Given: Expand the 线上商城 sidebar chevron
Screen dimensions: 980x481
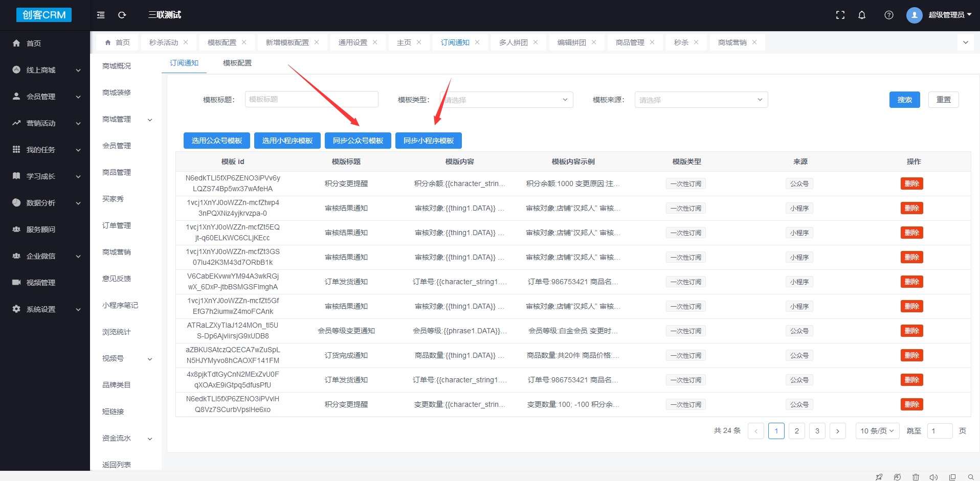Looking at the screenshot, I should 78,71.
